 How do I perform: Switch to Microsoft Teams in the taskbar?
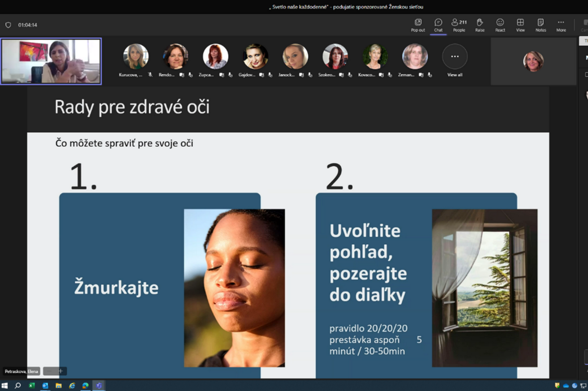pos(99,385)
